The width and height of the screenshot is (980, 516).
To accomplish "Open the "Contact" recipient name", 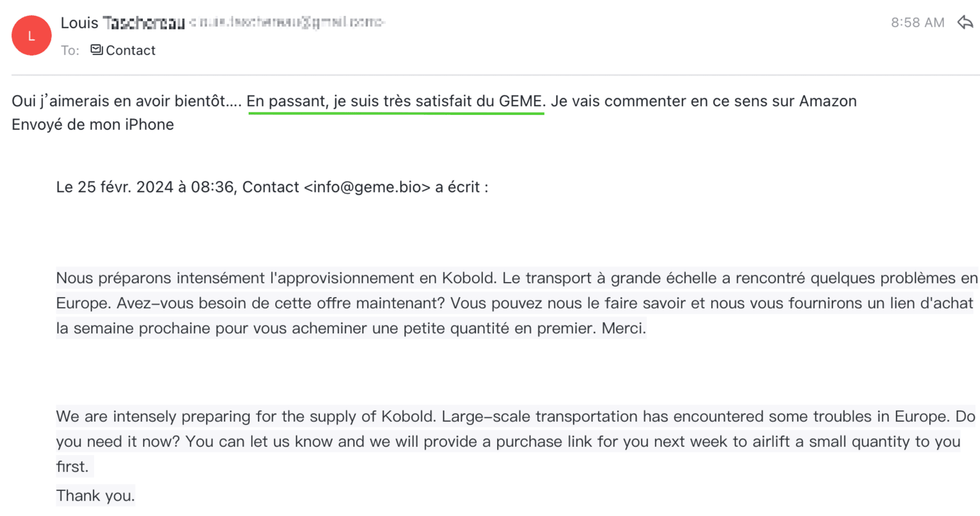I will tap(130, 50).
